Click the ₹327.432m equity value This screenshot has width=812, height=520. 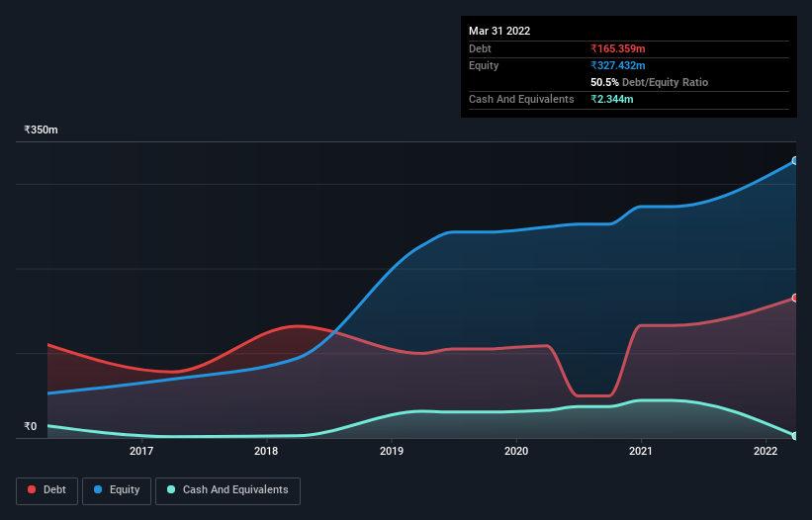pos(618,65)
